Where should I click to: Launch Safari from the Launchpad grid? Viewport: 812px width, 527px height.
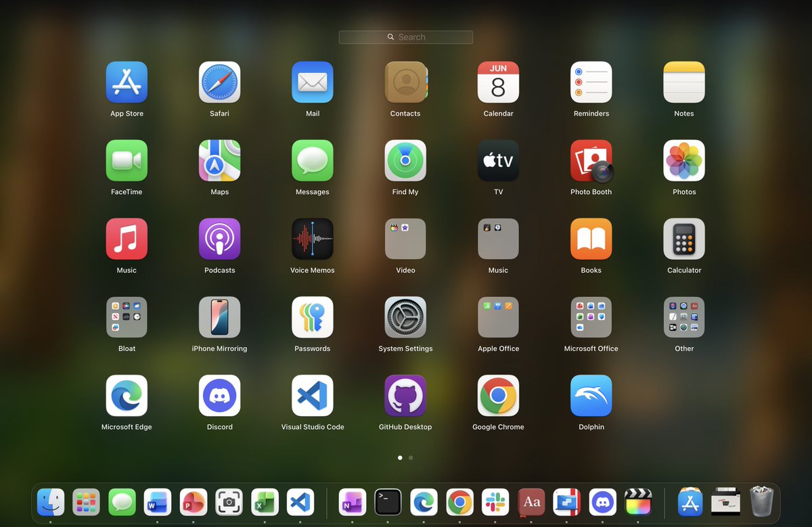219,82
